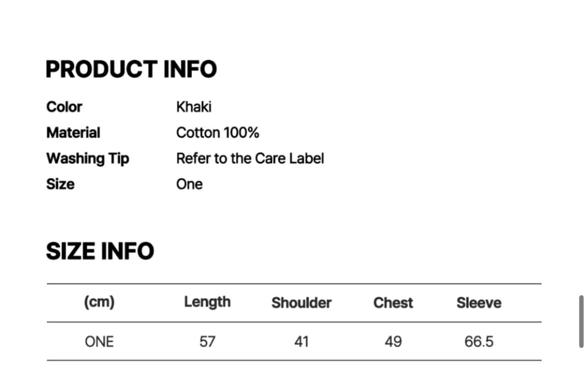Click the Washing Tip label

tap(87, 158)
